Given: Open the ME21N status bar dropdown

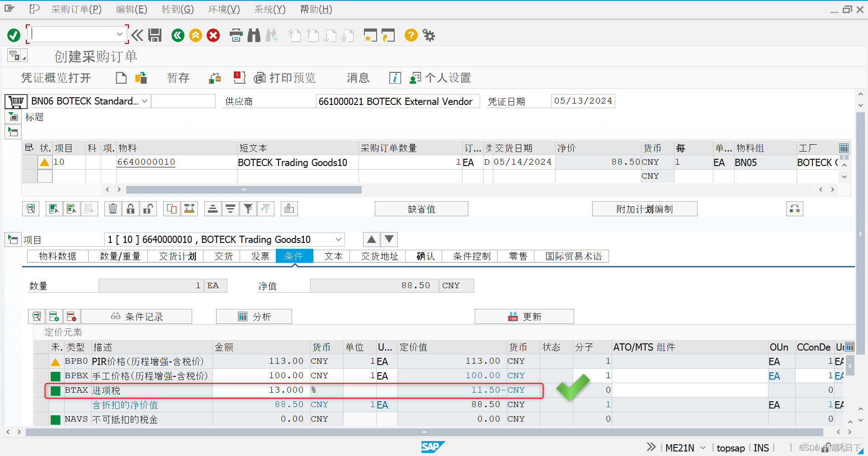Looking at the screenshot, I should [703, 447].
